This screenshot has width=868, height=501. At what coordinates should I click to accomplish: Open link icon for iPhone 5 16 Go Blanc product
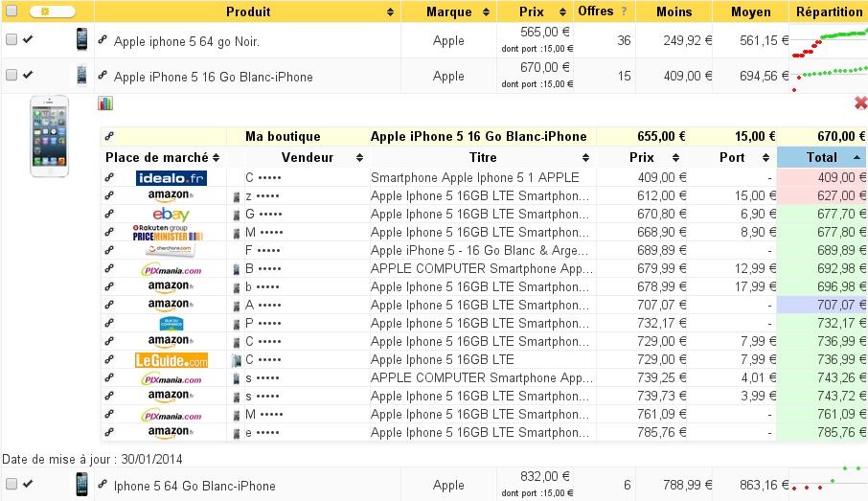(103, 75)
